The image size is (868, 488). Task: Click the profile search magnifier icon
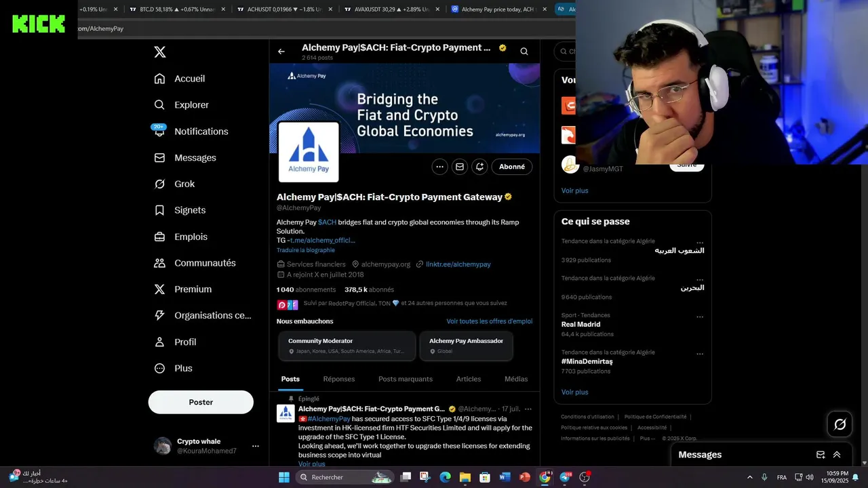[524, 52]
